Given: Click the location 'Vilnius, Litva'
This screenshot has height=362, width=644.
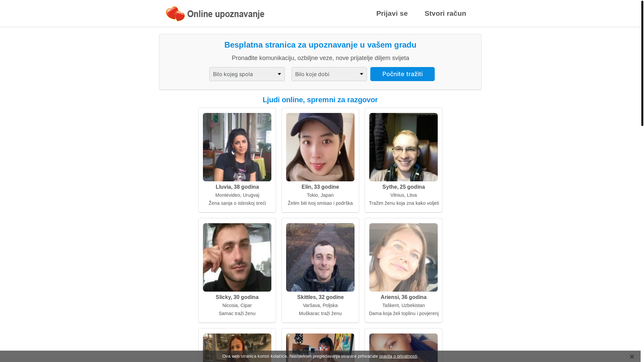Looking at the screenshot, I should click(404, 195).
